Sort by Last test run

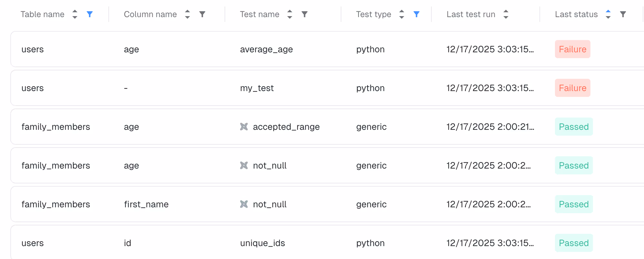(506, 14)
